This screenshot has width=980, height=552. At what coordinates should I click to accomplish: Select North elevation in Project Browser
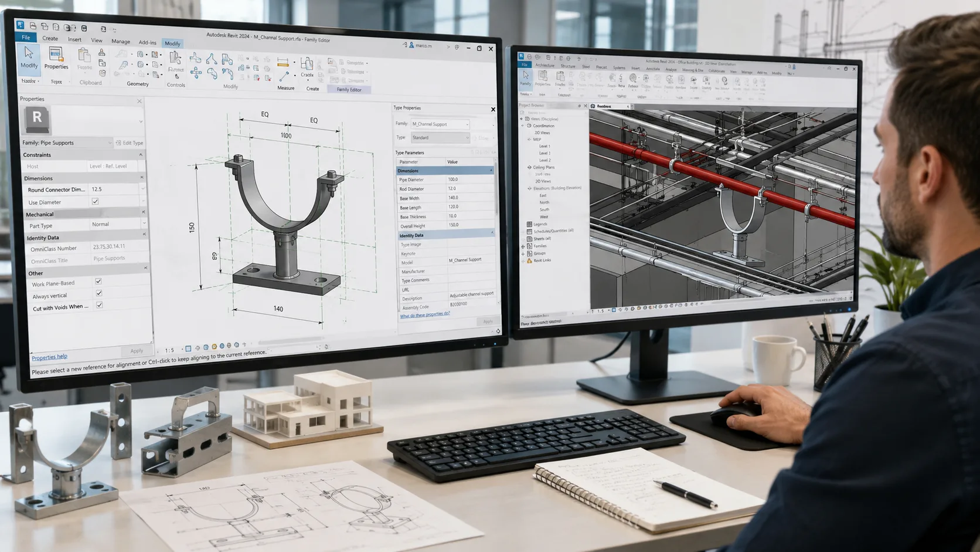coord(545,202)
